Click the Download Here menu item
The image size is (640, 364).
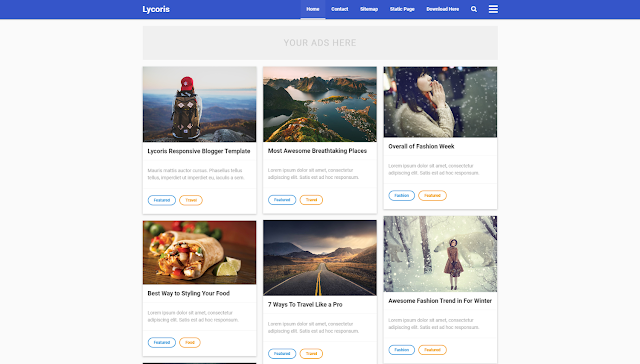442,9
